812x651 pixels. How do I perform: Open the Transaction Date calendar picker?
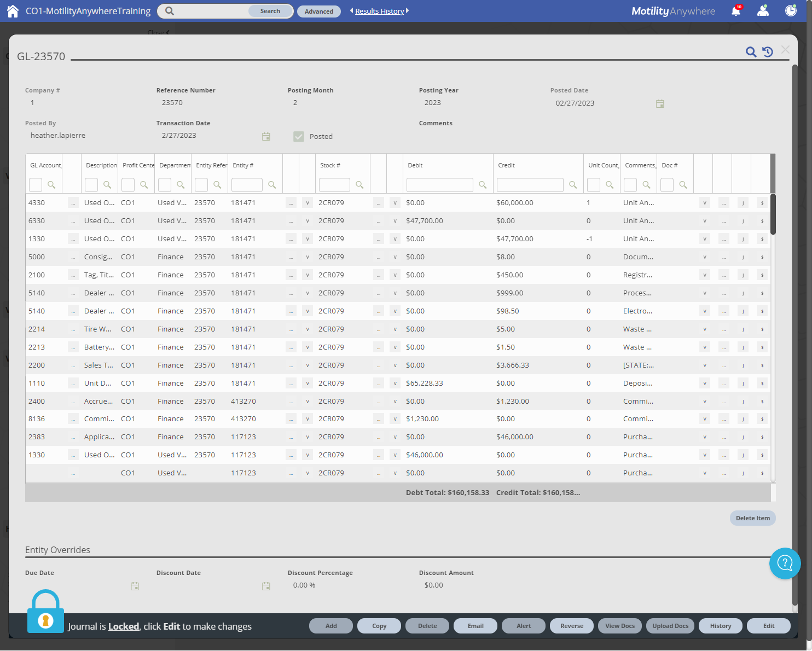pyautogui.click(x=266, y=136)
